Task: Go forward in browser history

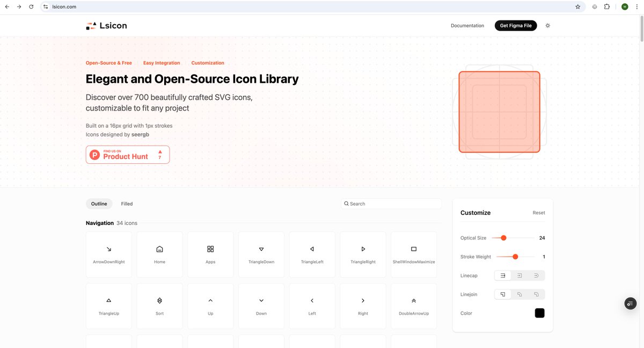Action: pos(19,6)
